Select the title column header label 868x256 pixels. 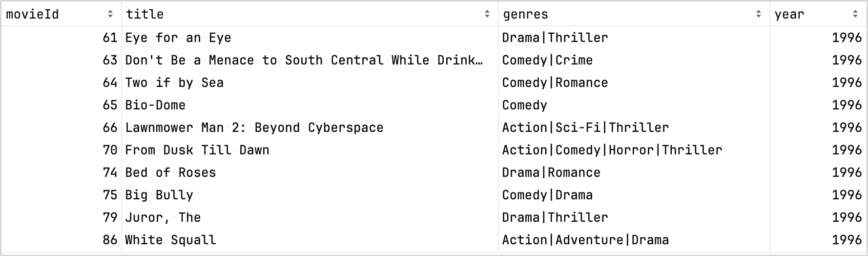[x=145, y=14]
